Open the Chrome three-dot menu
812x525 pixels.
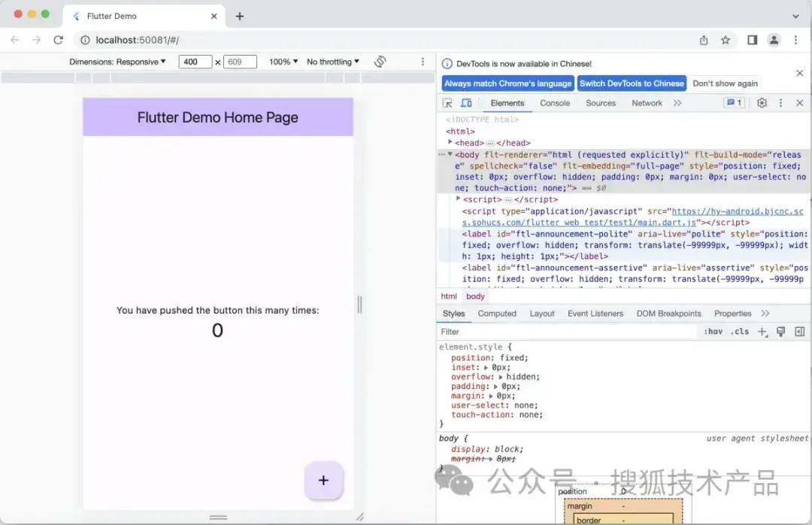(x=796, y=40)
